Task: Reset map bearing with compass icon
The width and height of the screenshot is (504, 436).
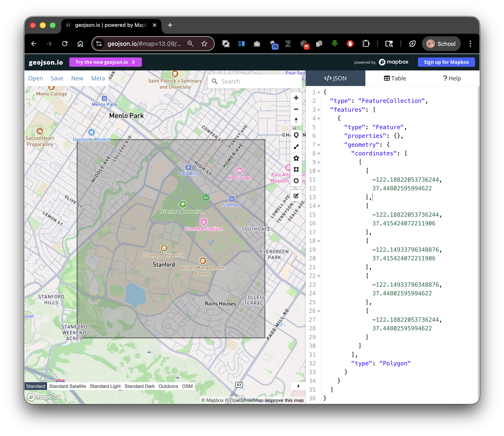Action: pos(296,120)
